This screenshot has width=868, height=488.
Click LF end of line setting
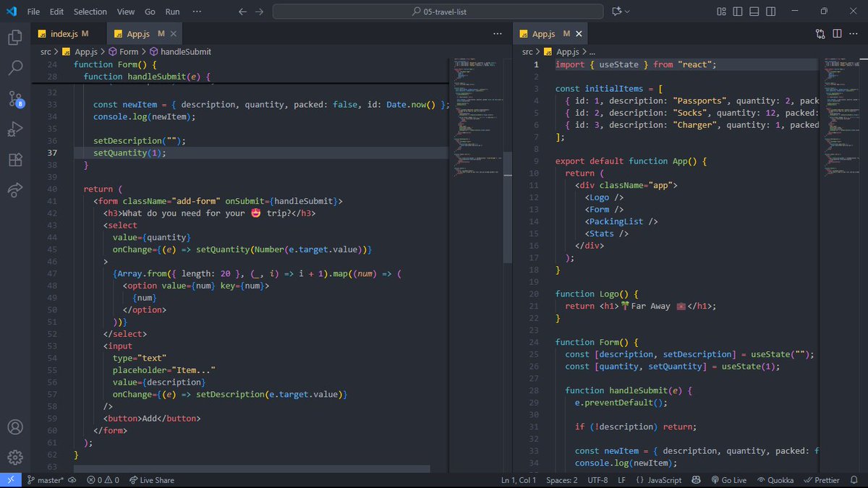pyautogui.click(x=622, y=480)
